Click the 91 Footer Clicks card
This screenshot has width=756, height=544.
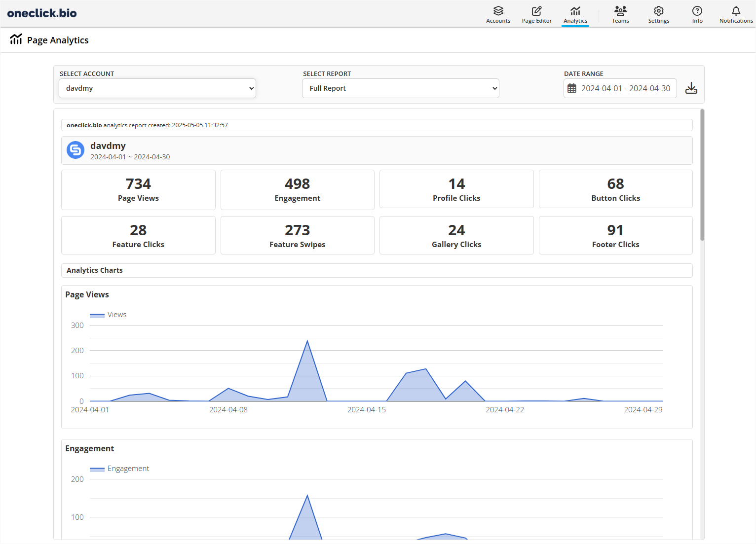(x=616, y=235)
